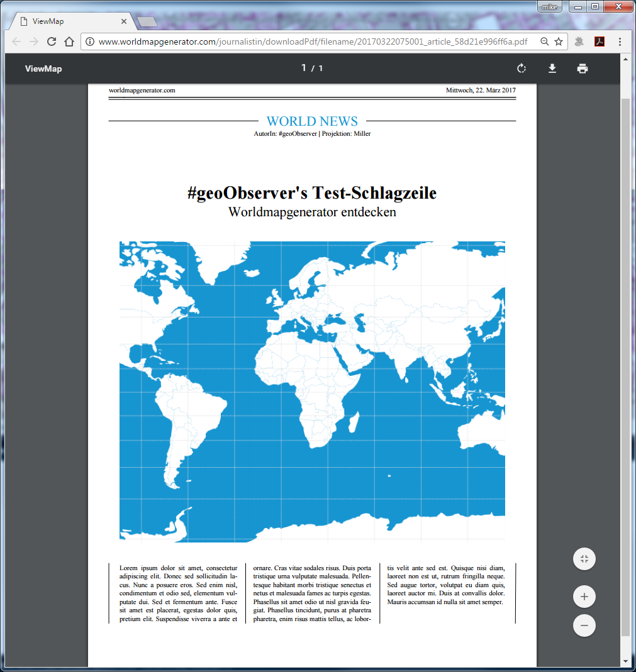
Task: Click the scrollbar down arrow
Action: click(x=626, y=662)
